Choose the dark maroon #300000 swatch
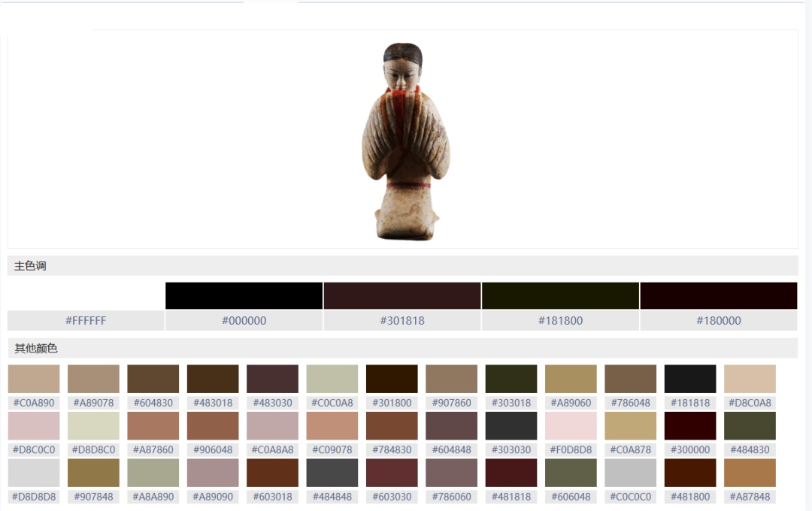Screen dimensions: 812x511 (x=690, y=425)
